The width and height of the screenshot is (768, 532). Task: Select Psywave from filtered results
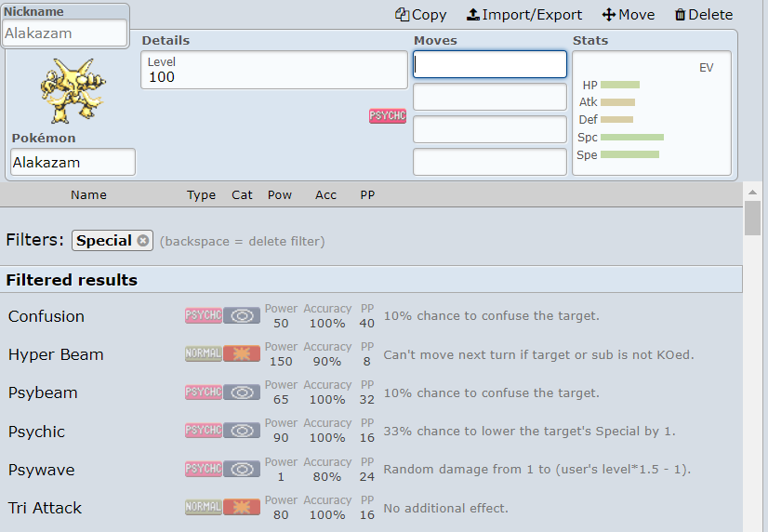(x=41, y=470)
